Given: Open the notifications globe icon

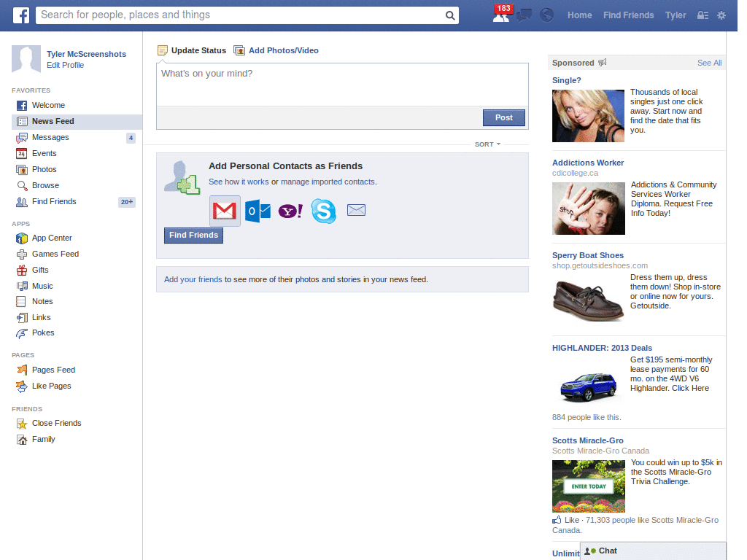Looking at the screenshot, I should coord(546,15).
